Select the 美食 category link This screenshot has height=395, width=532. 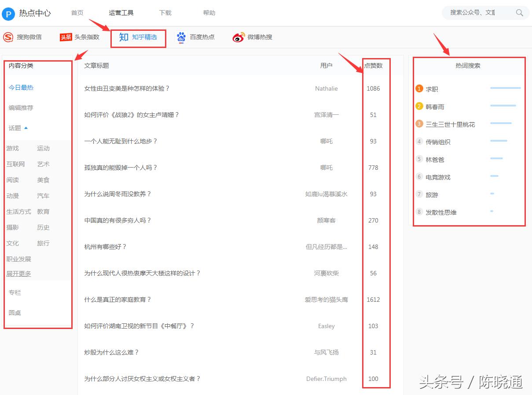[43, 180]
